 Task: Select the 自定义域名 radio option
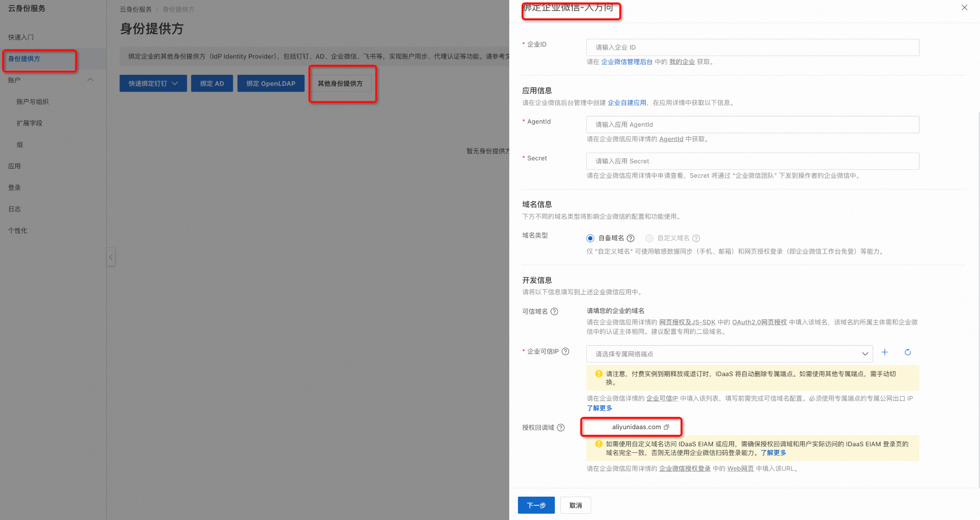tap(649, 238)
